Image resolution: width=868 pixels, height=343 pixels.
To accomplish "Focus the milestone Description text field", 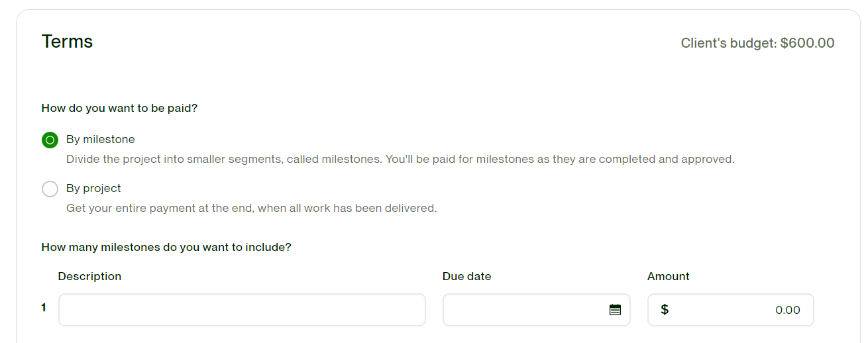I will pos(242,310).
